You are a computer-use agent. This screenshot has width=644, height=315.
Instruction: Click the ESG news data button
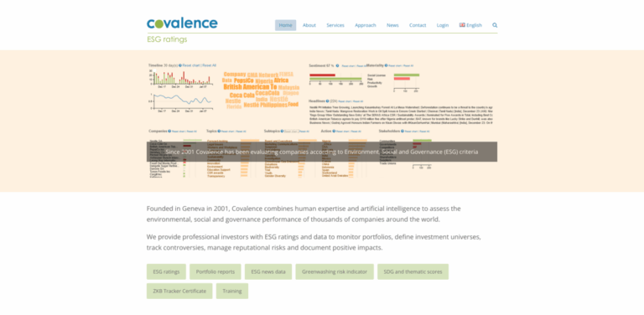point(268,272)
